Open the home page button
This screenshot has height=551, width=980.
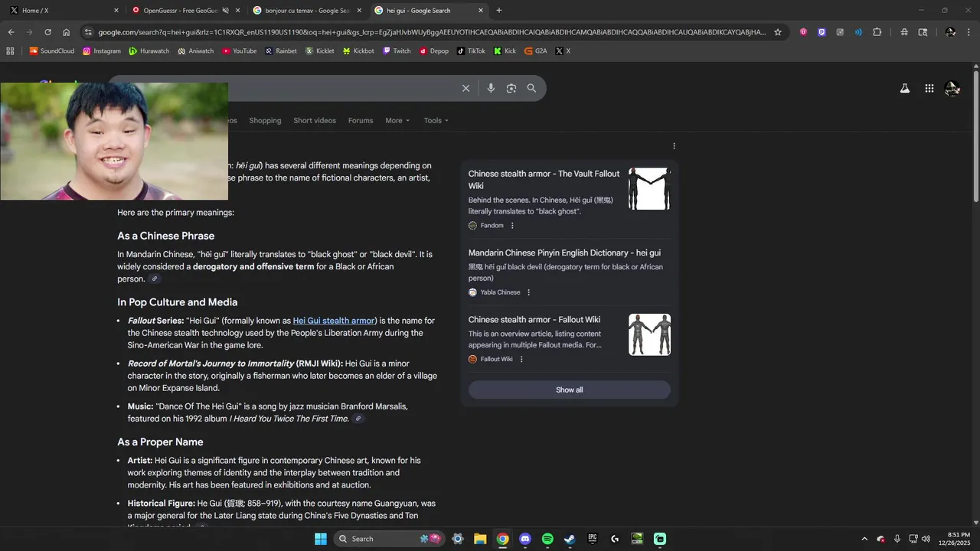click(67, 32)
